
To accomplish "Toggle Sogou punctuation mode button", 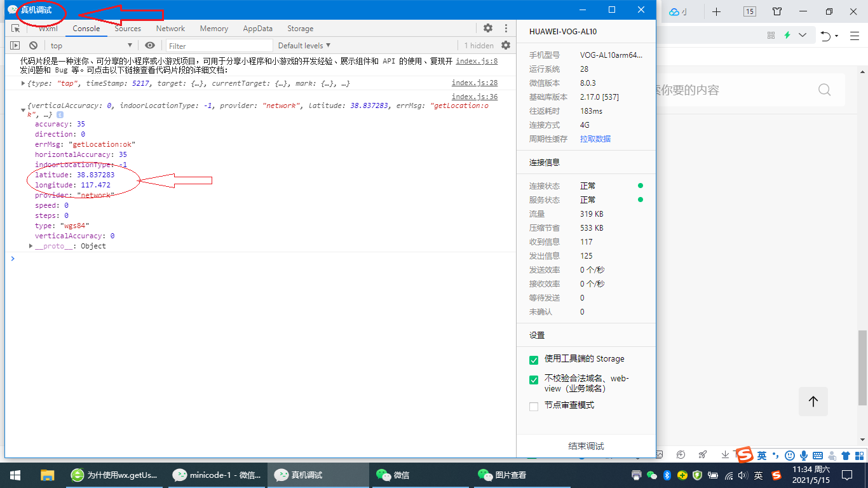I will [x=776, y=456].
